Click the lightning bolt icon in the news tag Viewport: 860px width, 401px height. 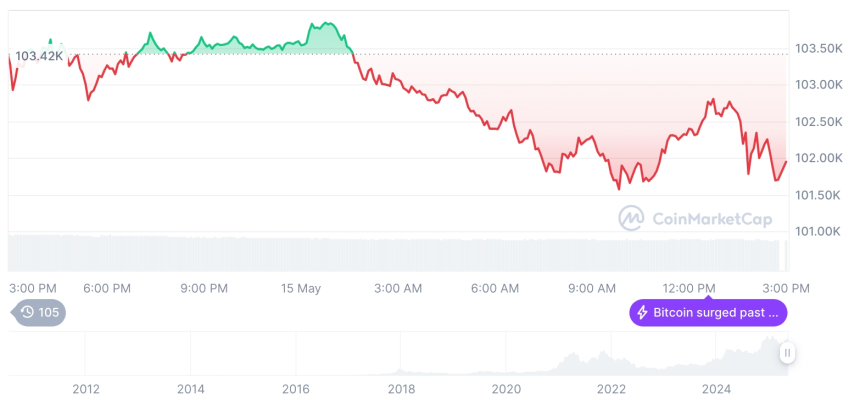(x=642, y=313)
